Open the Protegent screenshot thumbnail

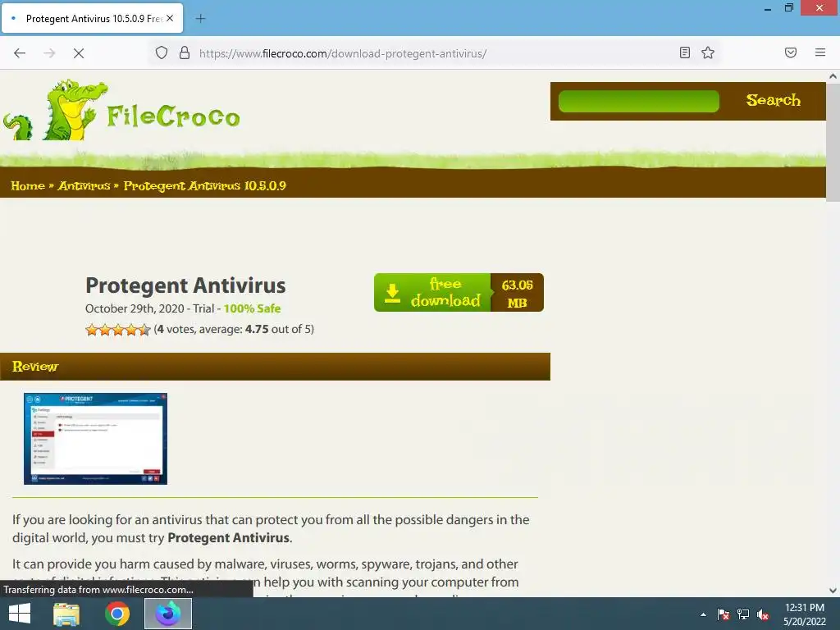[95, 439]
